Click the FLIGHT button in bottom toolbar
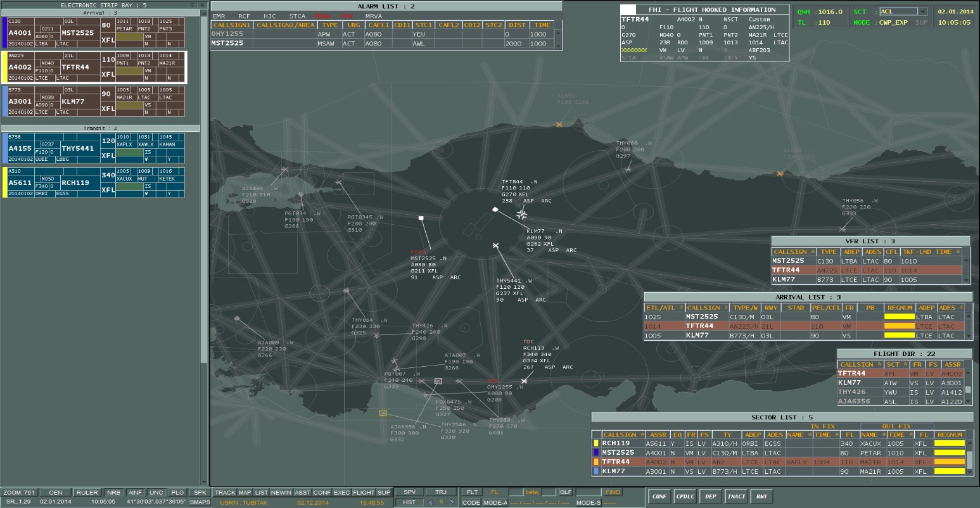This screenshot has height=508, width=980. point(364,492)
